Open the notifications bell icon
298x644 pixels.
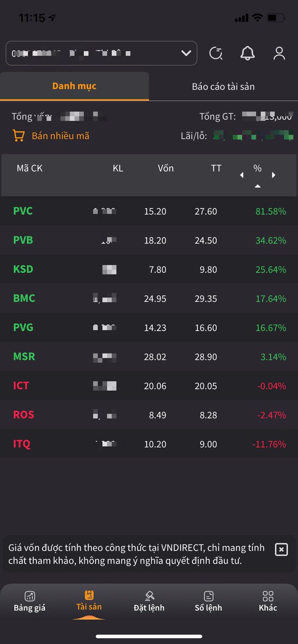click(x=248, y=53)
